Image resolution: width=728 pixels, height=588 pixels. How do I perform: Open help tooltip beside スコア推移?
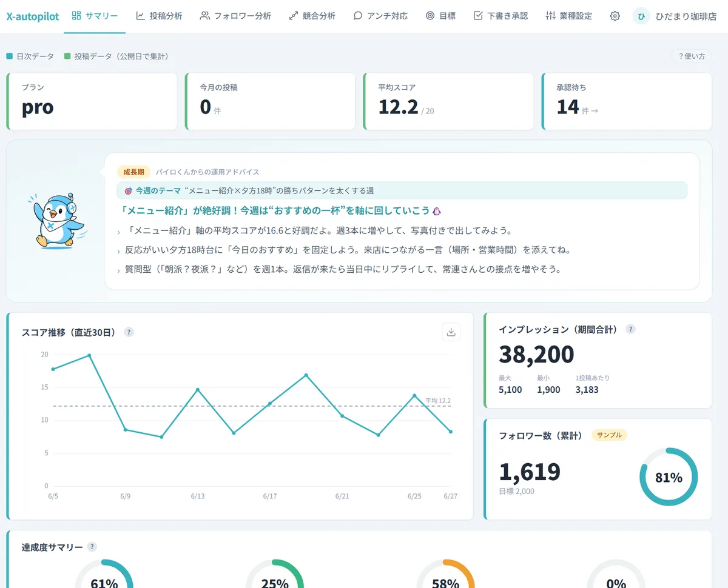(129, 332)
